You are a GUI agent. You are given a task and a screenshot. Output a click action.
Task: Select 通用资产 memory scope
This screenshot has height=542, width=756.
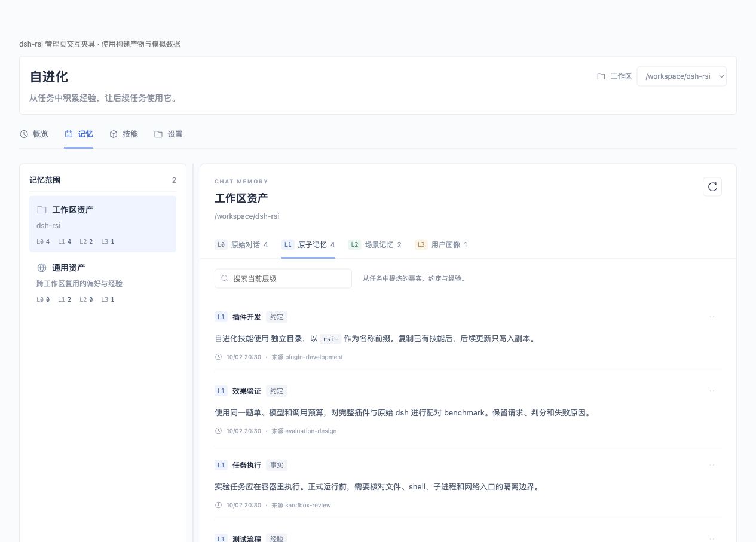point(103,282)
